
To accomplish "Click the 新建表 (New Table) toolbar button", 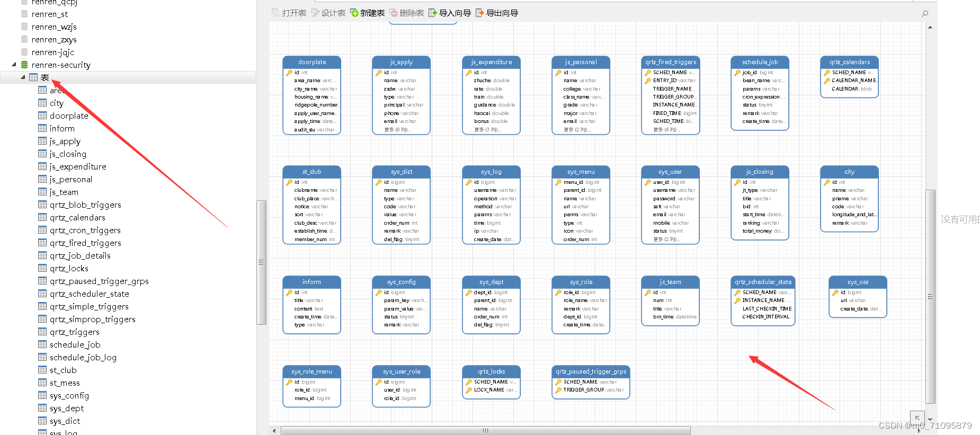I will pyautogui.click(x=367, y=13).
